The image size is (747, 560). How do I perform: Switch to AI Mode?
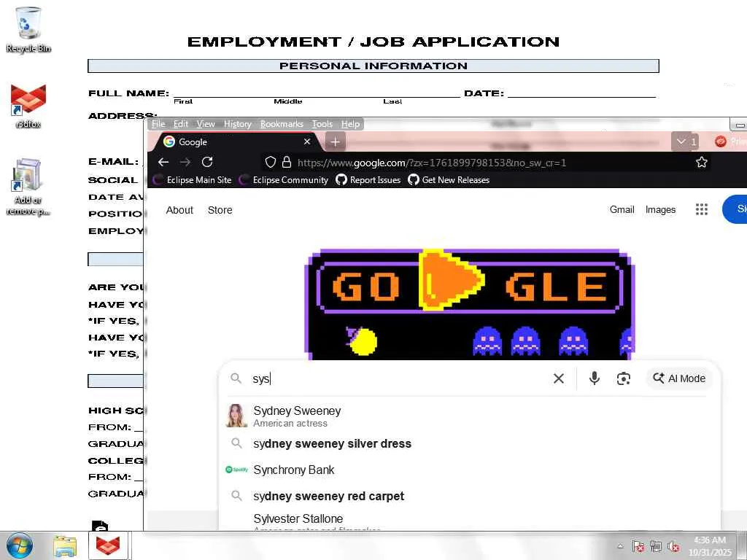click(679, 378)
